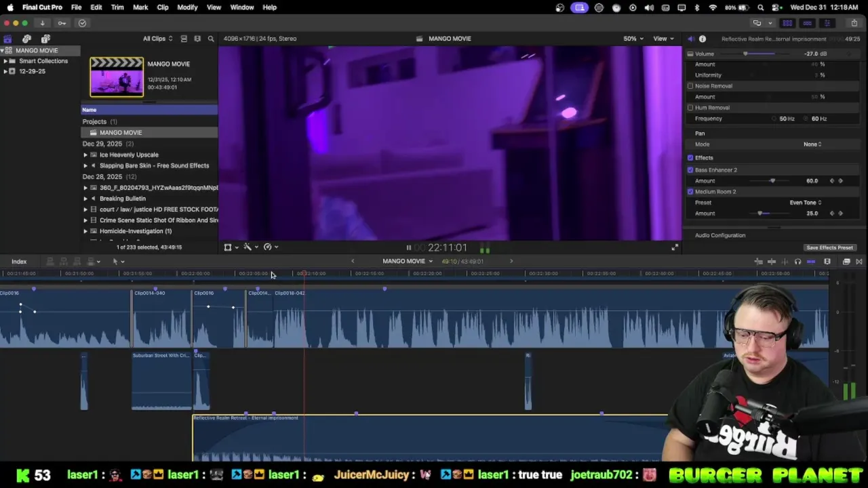Open the Mark menu
The height and width of the screenshot is (488, 868).
tap(140, 7)
